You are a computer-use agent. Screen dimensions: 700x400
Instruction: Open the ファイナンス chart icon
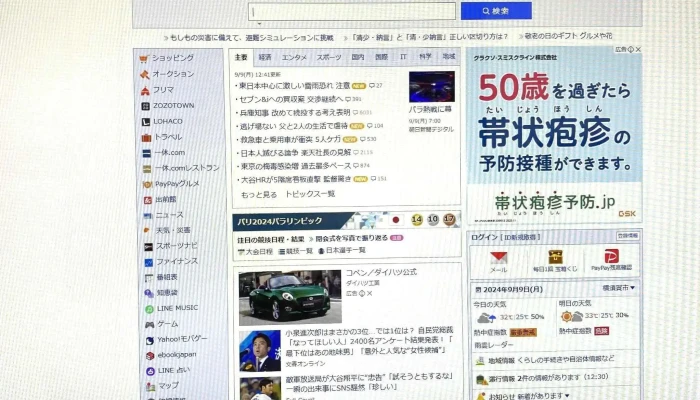coord(149,262)
